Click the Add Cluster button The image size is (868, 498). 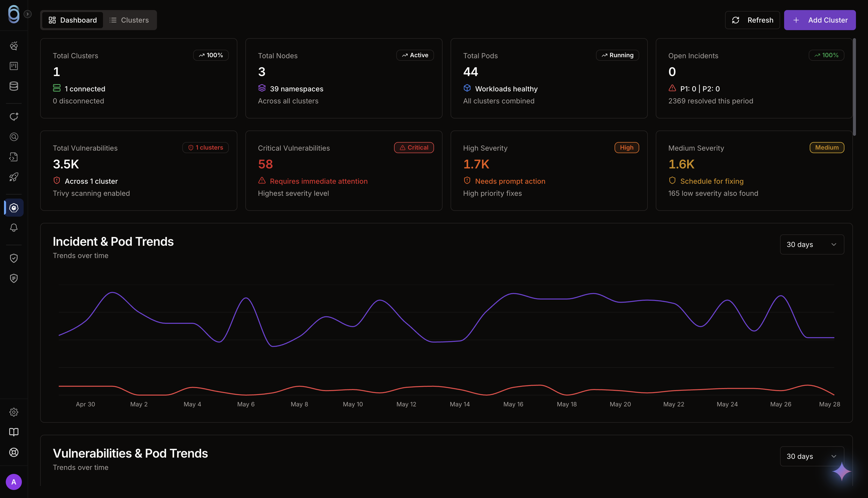point(820,20)
